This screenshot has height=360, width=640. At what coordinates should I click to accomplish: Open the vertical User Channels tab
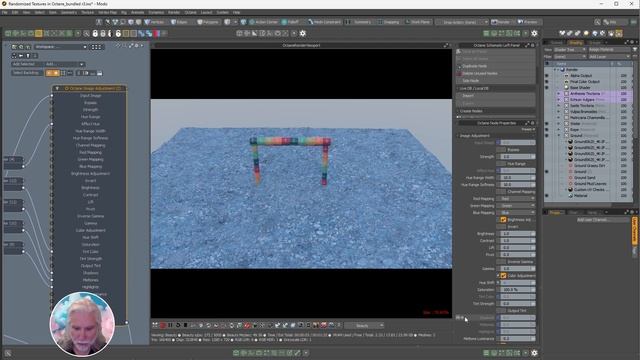(x=635, y=231)
